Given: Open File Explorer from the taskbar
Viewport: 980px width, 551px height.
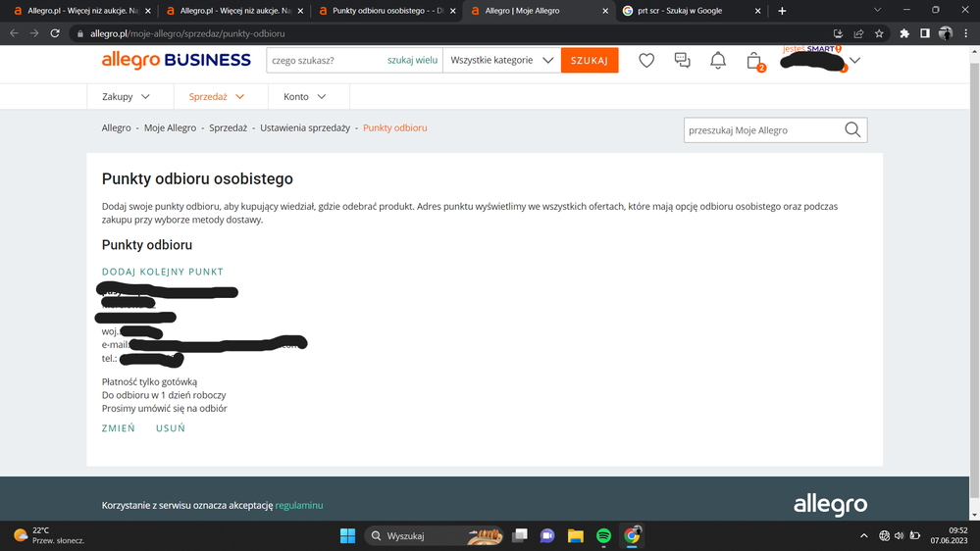Looking at the screenshot, I should [x=576, y=535].
